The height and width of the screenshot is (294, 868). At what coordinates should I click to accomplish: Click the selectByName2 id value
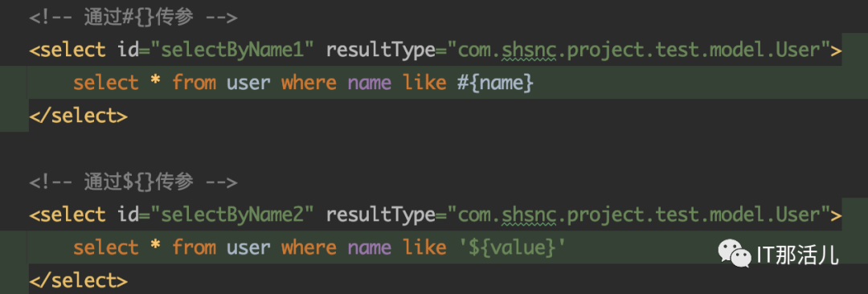(231, 214)
